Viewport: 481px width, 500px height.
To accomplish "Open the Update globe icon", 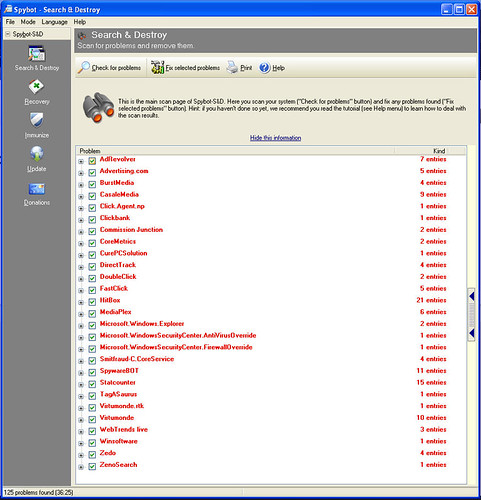I will pos(37,154).
